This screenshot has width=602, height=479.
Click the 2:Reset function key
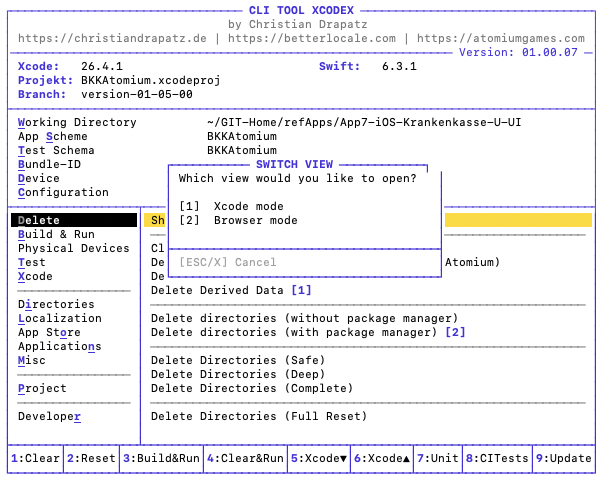click(x=91, y=458)
